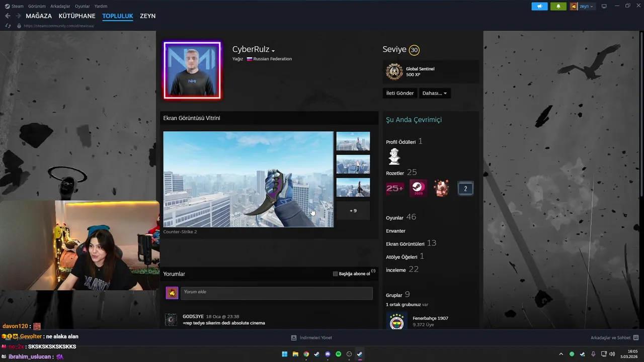
Task: Tick 'Başlığa abone ol' checkbox
Action: (335, 274)
